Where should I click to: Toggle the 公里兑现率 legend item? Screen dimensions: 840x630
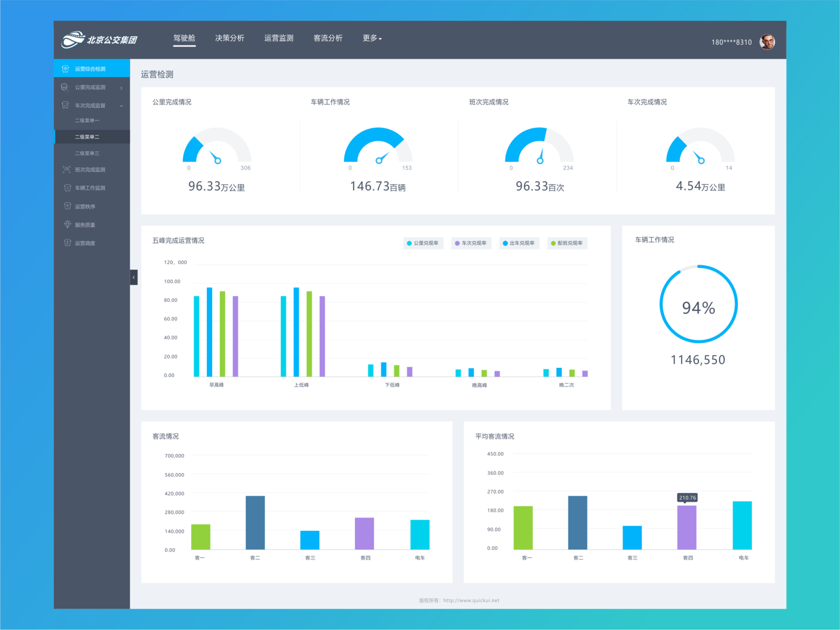pyautogui.click(x=423, y=243)
